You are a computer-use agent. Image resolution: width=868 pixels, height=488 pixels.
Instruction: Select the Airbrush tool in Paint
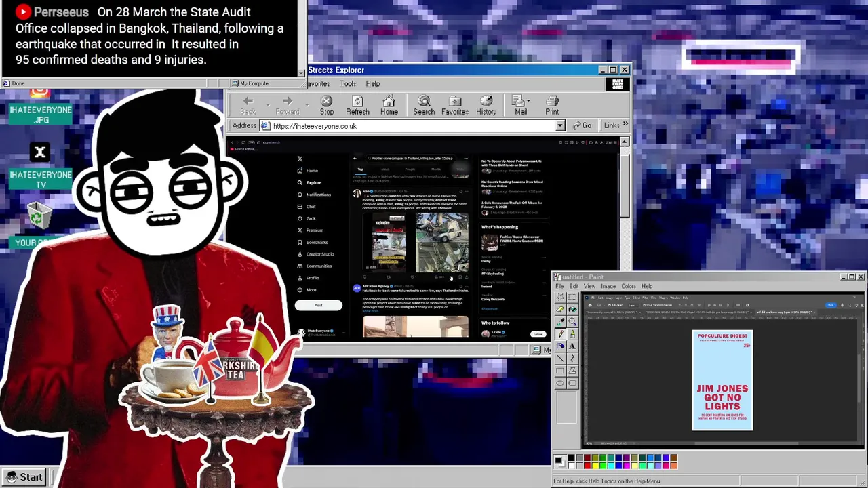[x=560, y=346]
